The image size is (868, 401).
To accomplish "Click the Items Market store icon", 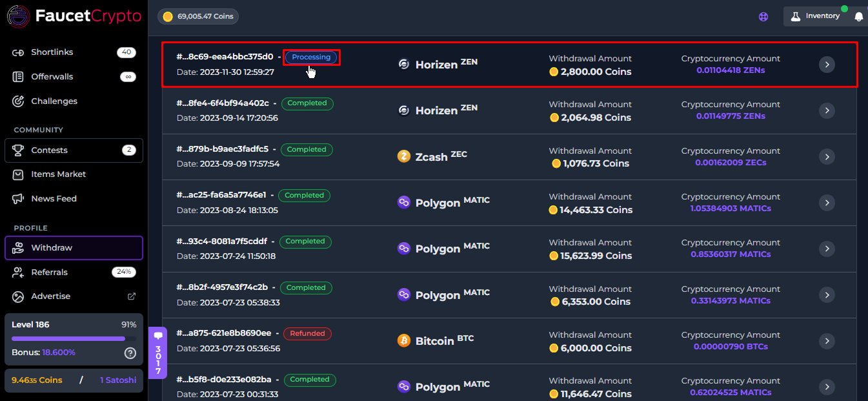I will [18, 174].
